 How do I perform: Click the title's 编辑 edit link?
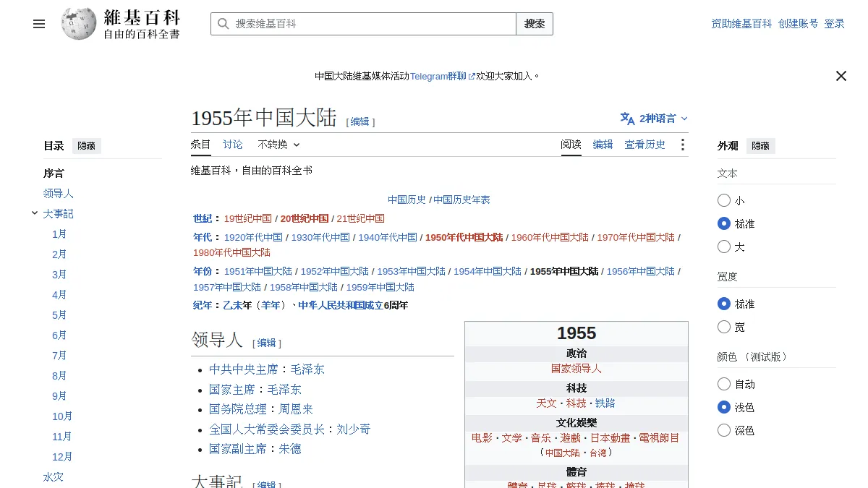[x=360, y=122]
